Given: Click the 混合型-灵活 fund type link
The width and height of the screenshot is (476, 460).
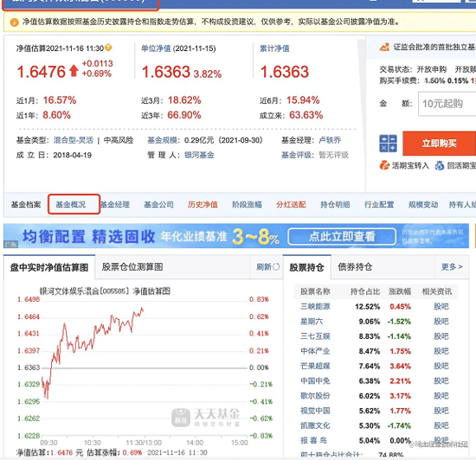Looking at the screenshot, I should 74,140.
